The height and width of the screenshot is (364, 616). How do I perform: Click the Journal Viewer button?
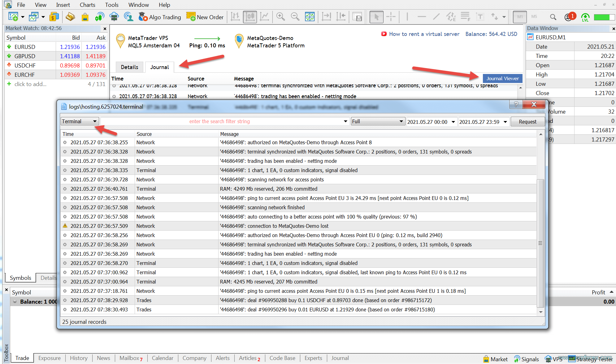[502, 78]
